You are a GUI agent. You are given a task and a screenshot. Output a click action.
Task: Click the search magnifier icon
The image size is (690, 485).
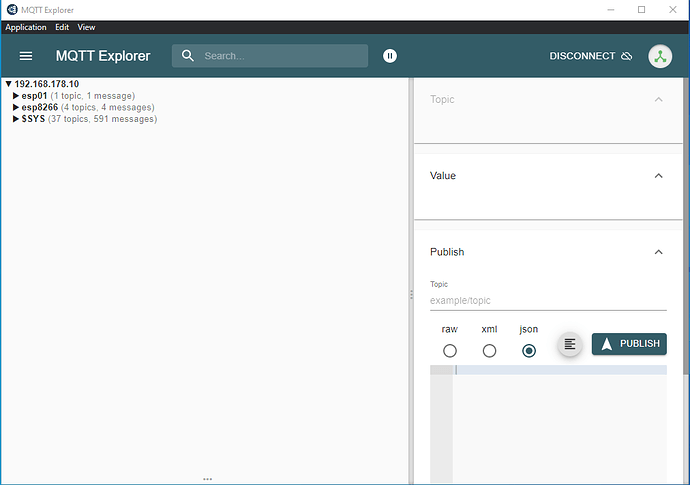click(x=188, y=55)
